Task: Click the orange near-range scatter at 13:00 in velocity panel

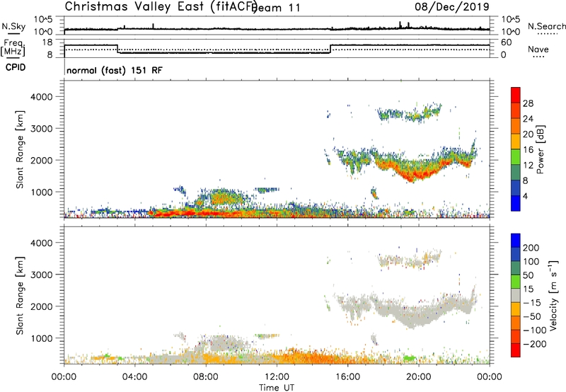Action: pos(294,357)
